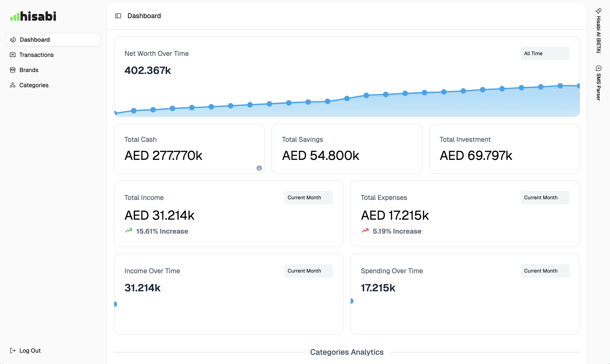
Task: Click the Hisabi AI sparkle icon
Action: click(598, 11)
